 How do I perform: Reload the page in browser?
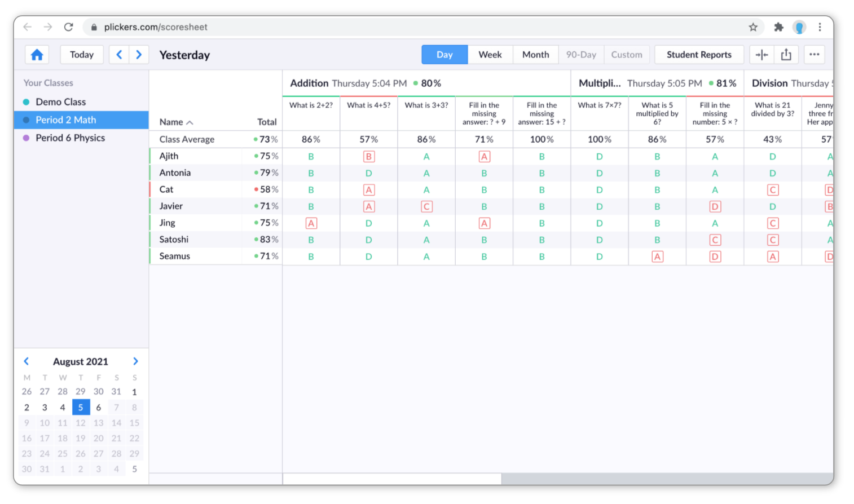click(68, 27)
